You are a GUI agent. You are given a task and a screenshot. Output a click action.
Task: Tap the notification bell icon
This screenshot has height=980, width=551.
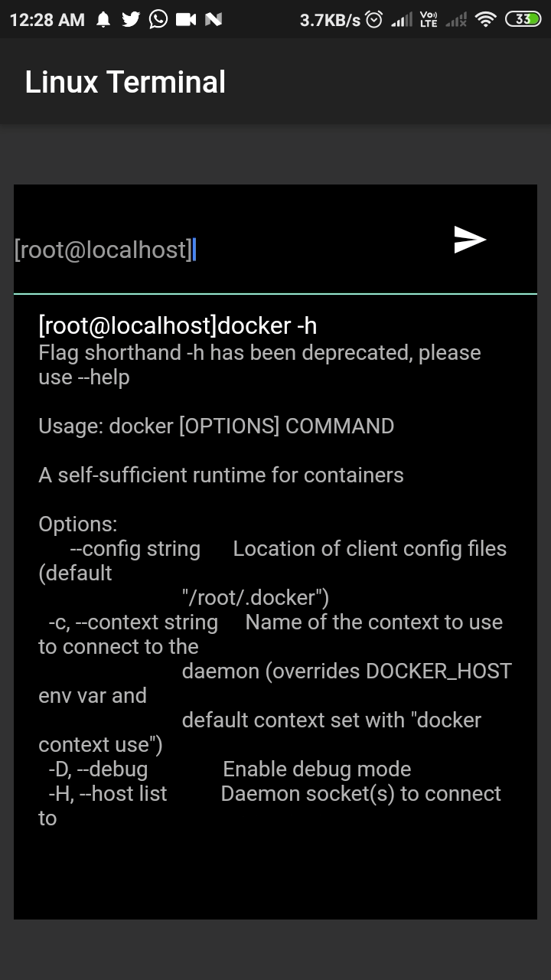[x=104, y=19]
